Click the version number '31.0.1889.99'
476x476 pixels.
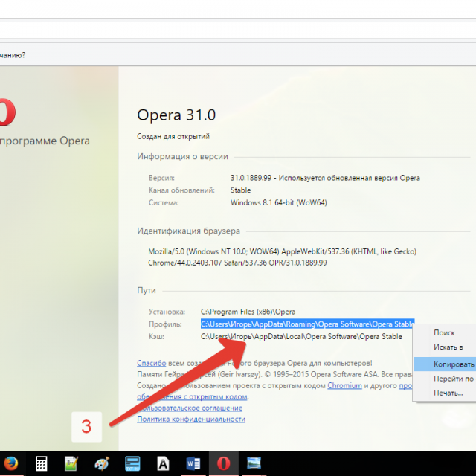251,178
